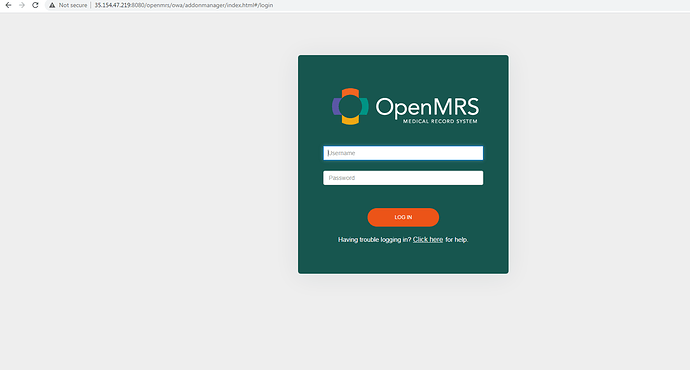Open the Not secure warning icon
Screen dimensions: 690x370
coord(52,5)
